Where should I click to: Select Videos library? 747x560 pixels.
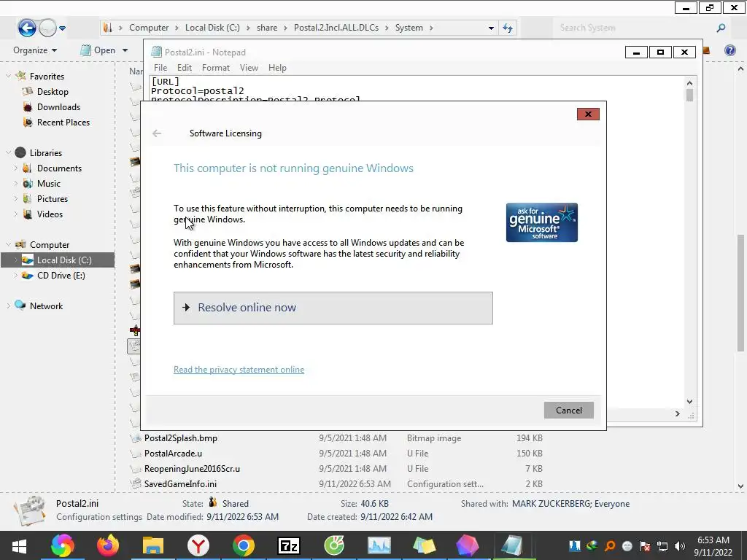[x=50, y=214]
